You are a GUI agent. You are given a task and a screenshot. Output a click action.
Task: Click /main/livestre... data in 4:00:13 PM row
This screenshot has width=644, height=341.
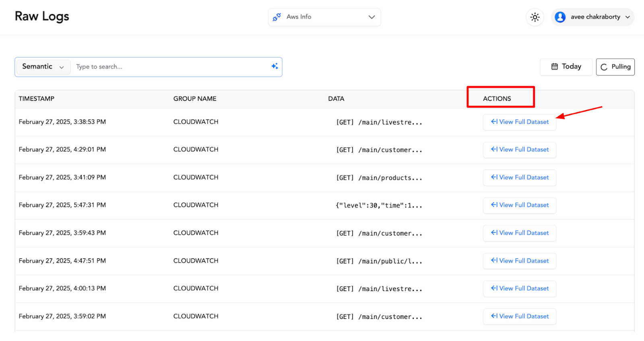point(379,289)
